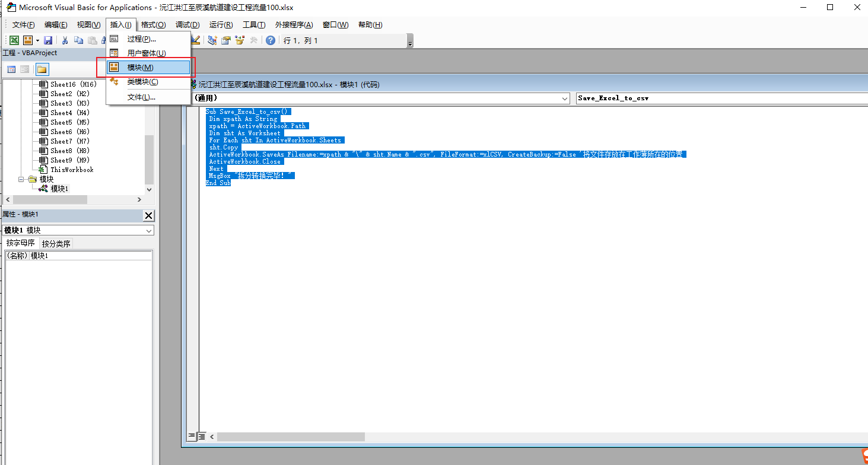
Task: Click View Code icon in project panel
Action: tap(11, 69)
